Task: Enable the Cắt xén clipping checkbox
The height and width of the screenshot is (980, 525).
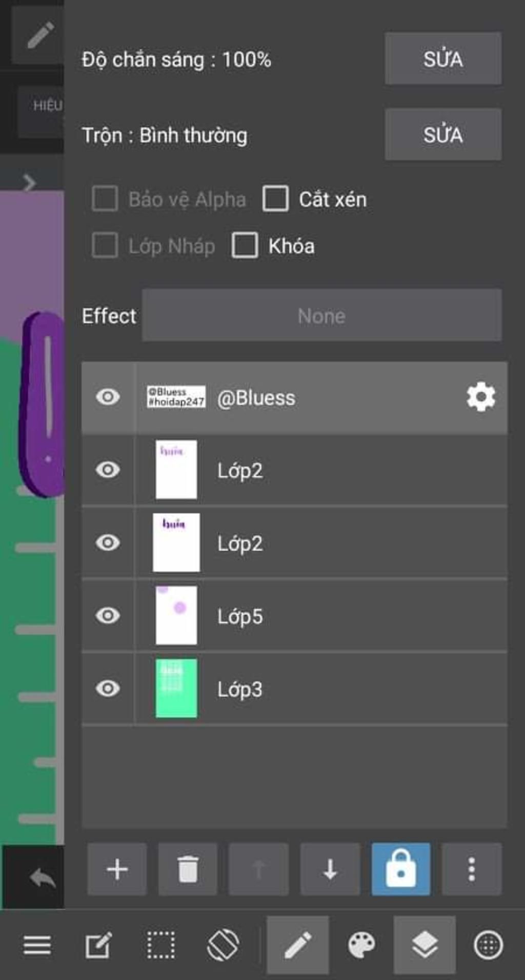Action: point(275,199)
